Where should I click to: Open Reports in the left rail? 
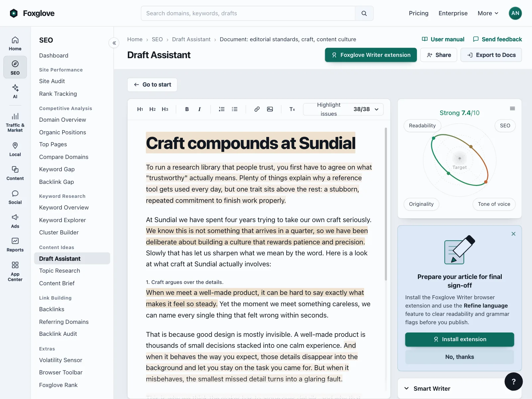[x=15, y=245]
